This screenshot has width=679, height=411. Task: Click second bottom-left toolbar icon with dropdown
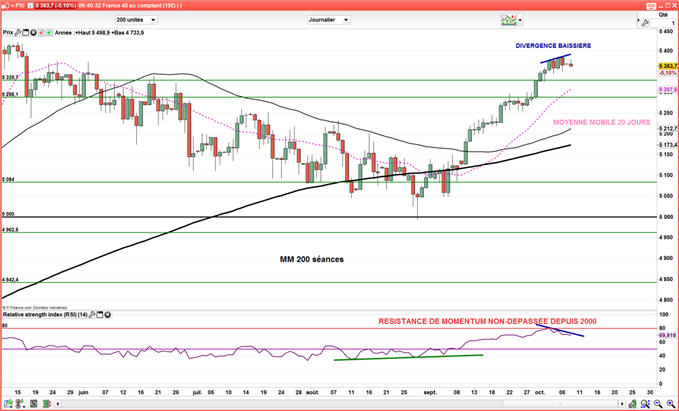[21, 404]
